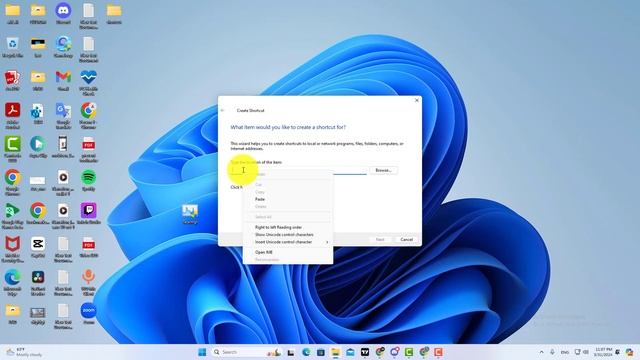
Task: Select the shortcut icon left of dialog
Action: coord(190,214)
